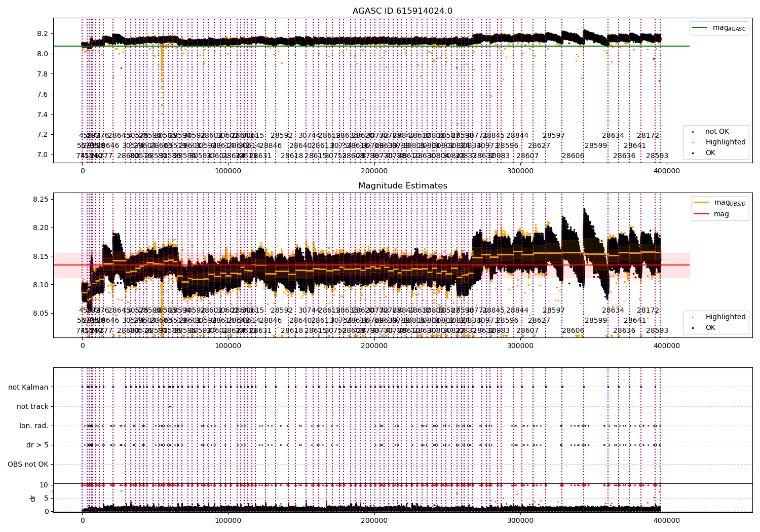This screenshot has height=532, width=760.
Task: Click the 8.15 y-axis tick label
Action: tap(40, 256)
